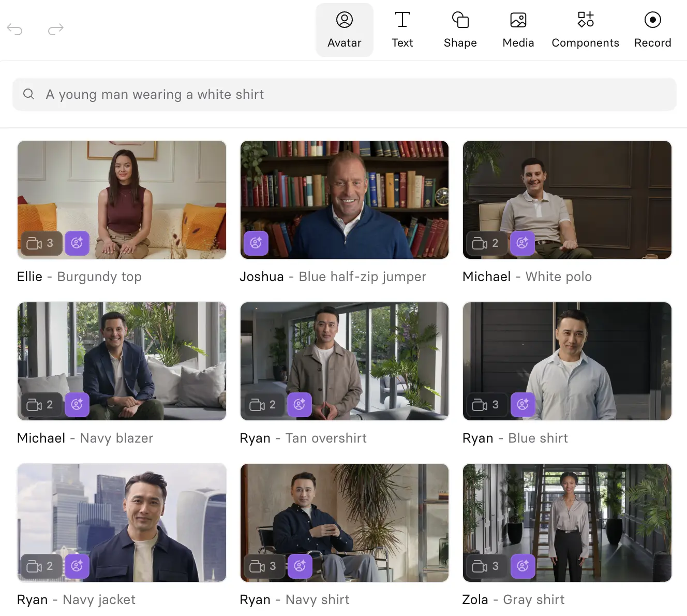Select the Text tool
The height and width of the screenshot is (616, 687).
click(402, 30)
